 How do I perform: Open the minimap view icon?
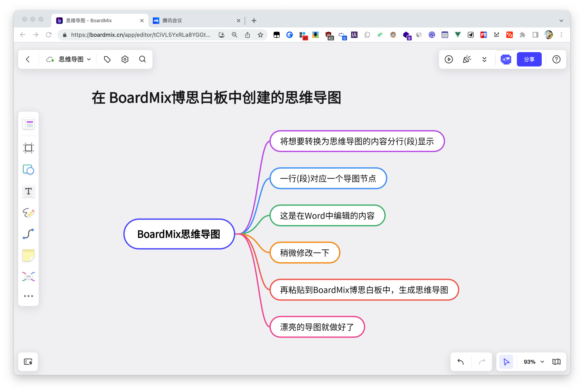(556, 362)
